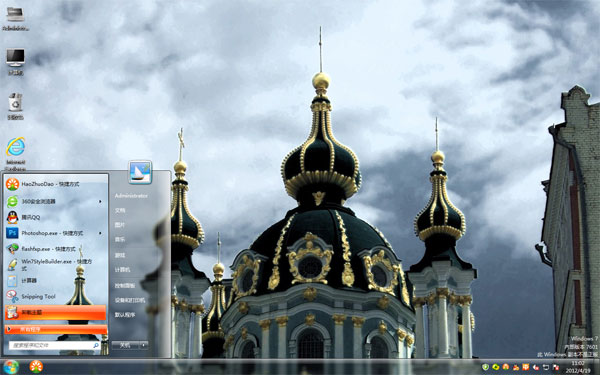Launch Tencent QQ penguin entry
The image size is (600, 375).
(55, 217)
